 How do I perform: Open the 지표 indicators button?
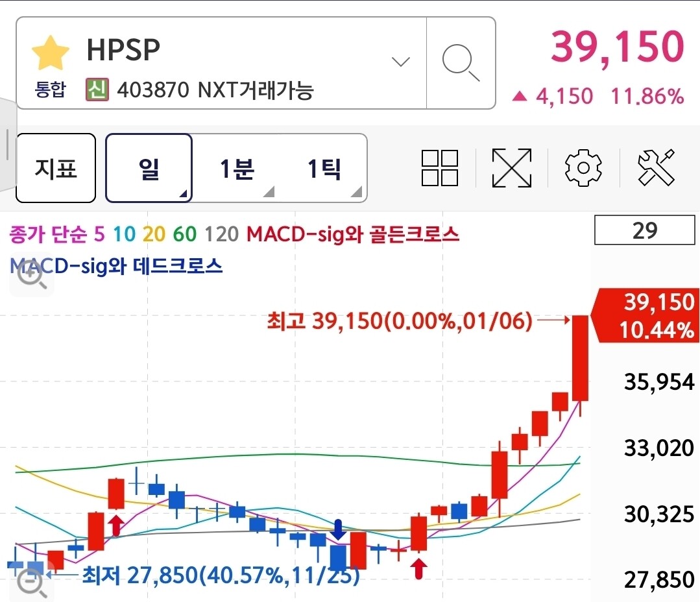pyautogui.click(x=56, y=168)
